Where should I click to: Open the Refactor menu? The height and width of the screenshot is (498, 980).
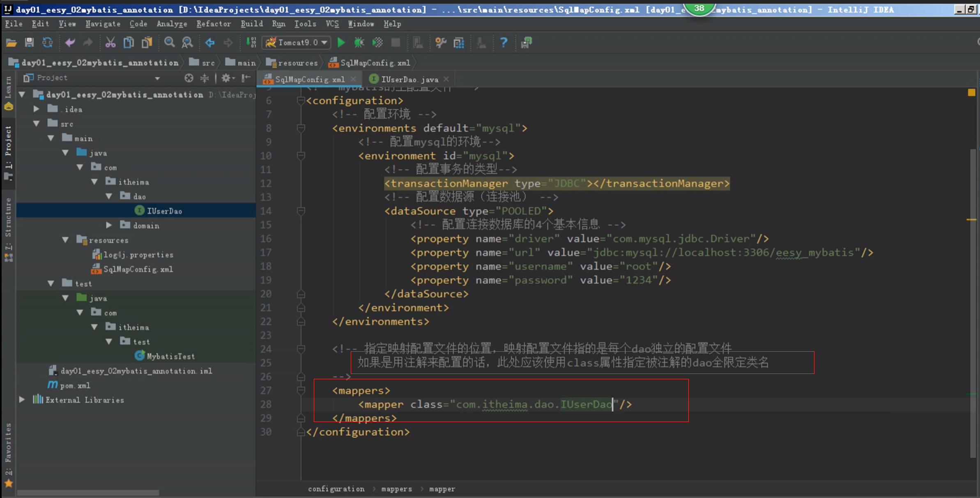pos(213,24)
